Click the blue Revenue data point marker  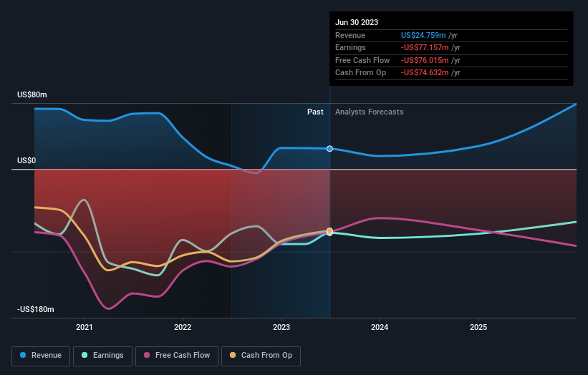pyautogui.click(x=329, y=149)
